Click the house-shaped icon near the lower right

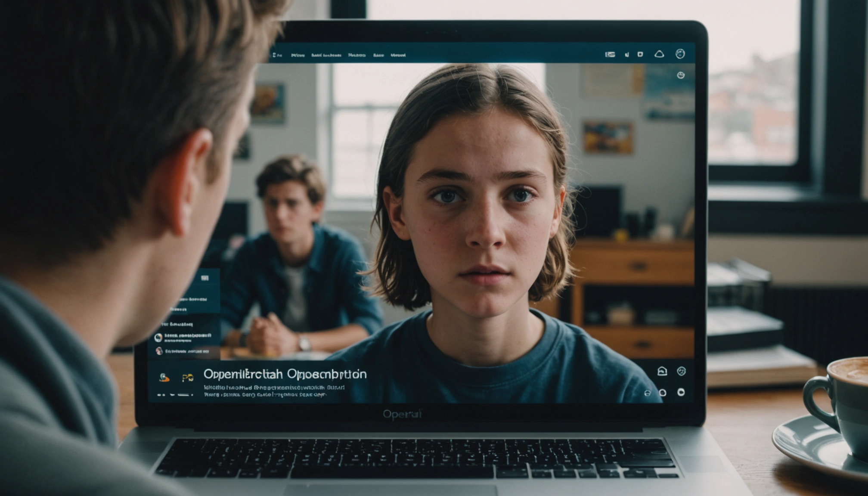tap(662, 371)
